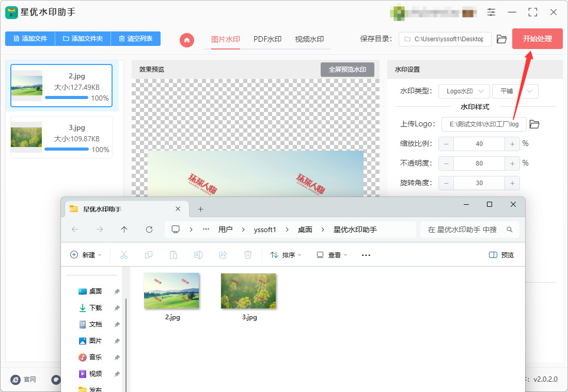Click the Share icon in Explorer toolbar
Screen dimensions: 568x392
click(x=223, y=255)
